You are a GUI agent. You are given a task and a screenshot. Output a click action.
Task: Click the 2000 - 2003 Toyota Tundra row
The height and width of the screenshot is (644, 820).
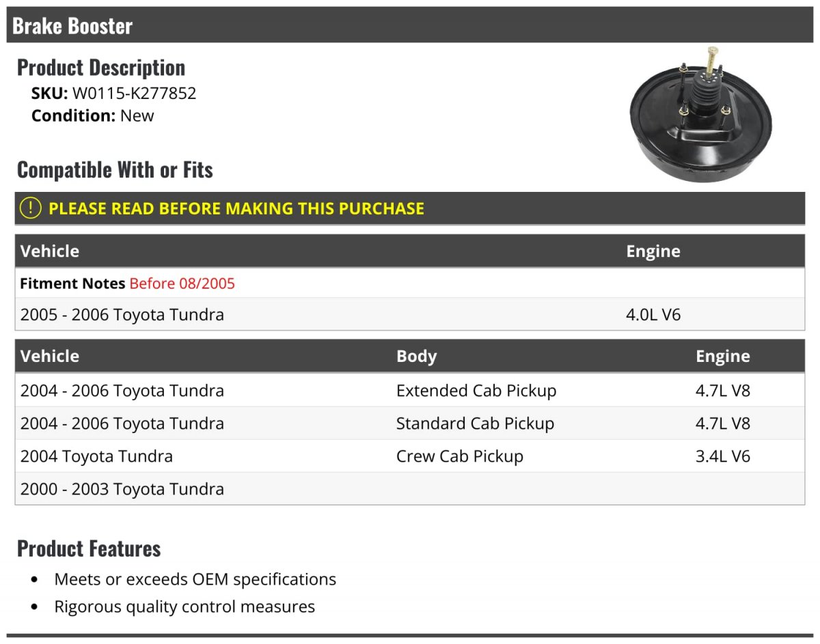[410, 489]
